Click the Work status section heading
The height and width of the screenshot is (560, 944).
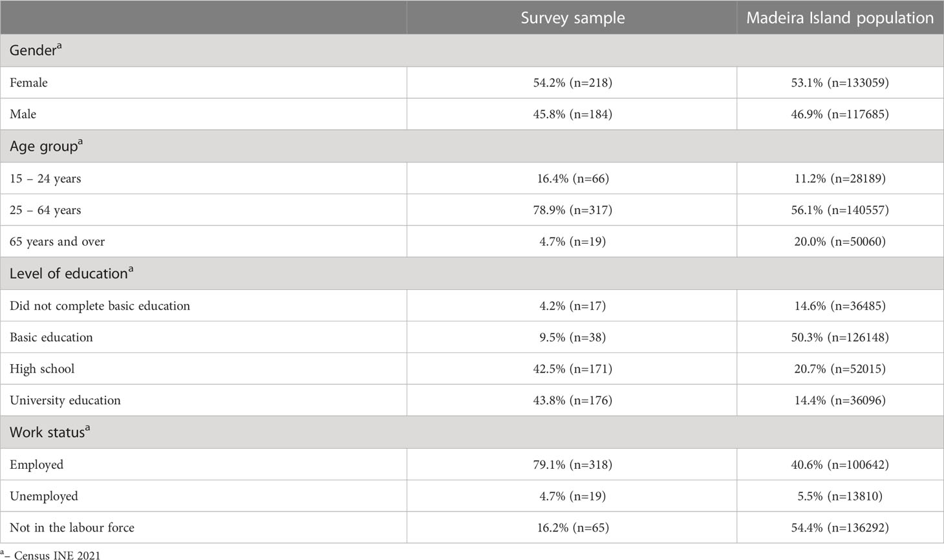pyautogui.click(x=50, y=432)
